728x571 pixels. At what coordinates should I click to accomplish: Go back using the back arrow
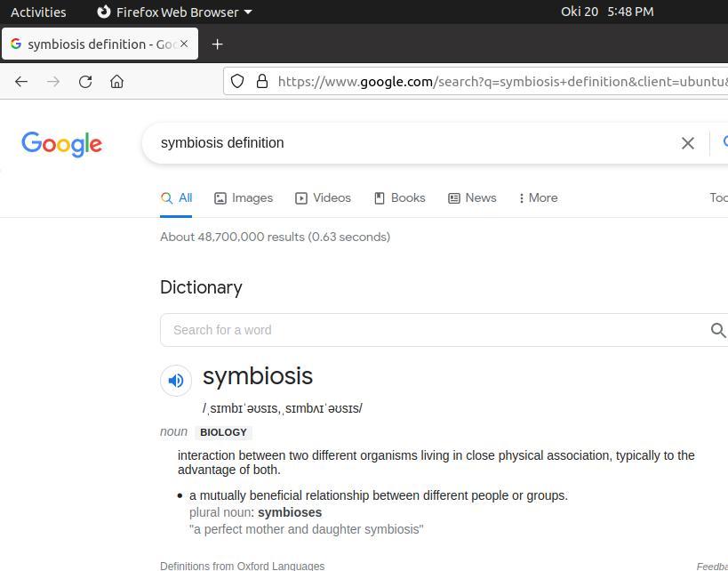point(21,82)
